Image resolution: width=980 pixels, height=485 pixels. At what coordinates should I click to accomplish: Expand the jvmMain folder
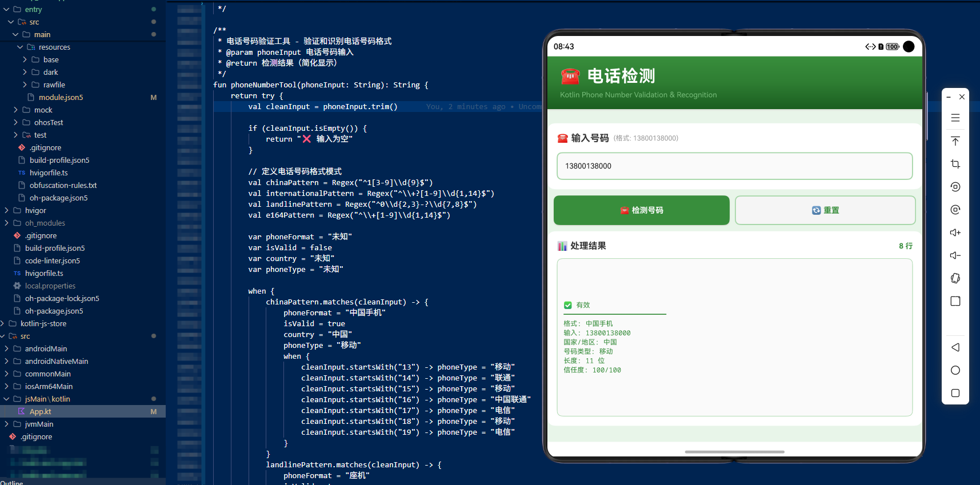click(x=6, y=424)
